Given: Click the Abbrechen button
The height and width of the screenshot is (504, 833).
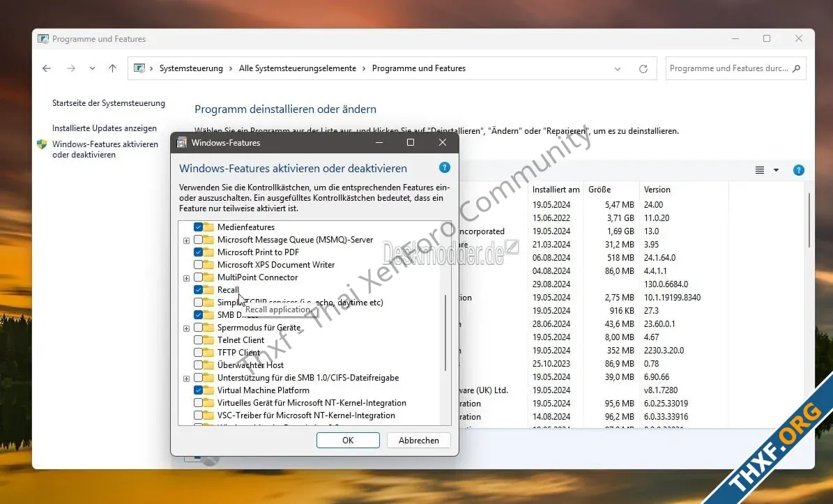Looking at the screenshot, I should 419,441.
